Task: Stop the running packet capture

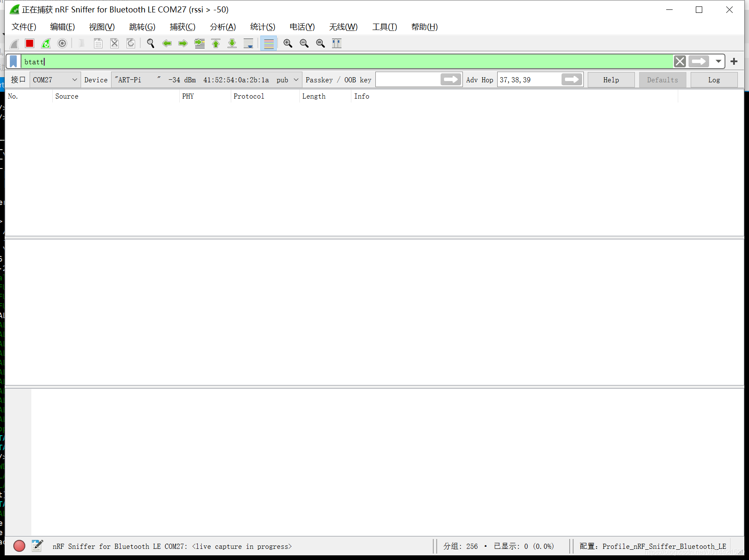Action: click(30, 43)
